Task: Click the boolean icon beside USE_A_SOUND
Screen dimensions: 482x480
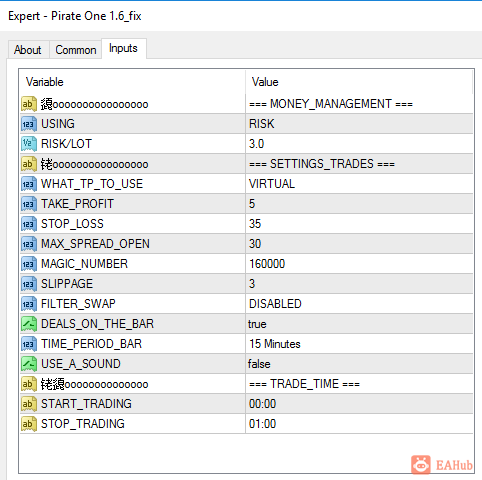Action: pos(29,364)
